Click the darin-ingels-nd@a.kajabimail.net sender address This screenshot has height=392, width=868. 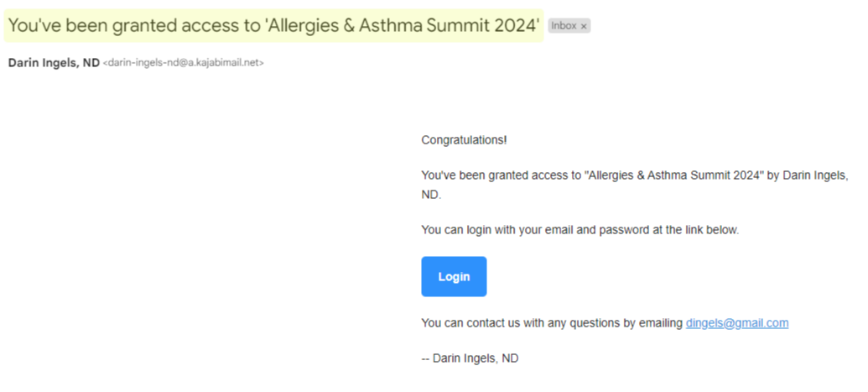[x=183, y=63]
